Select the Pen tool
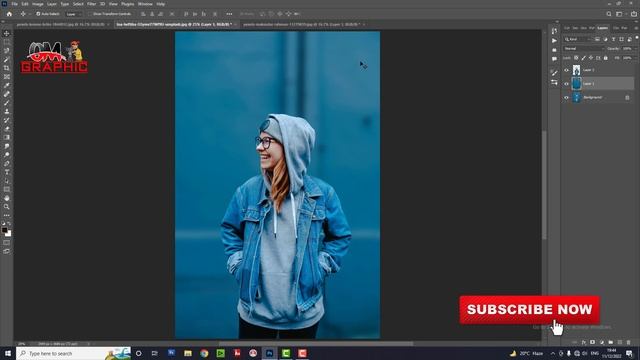Screen dimensions: 640x360 (7, 163)
